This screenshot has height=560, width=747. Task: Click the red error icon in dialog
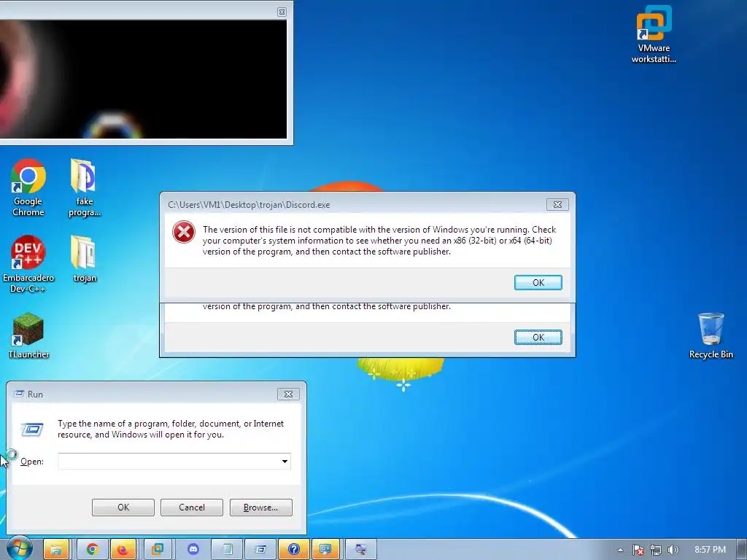click(183, 233)
